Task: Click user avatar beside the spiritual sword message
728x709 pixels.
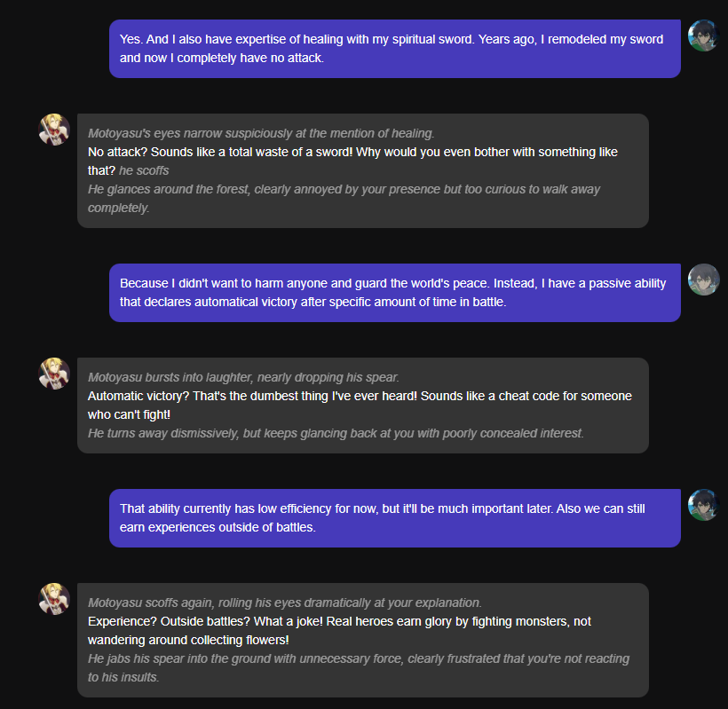Action: coord(703,35)
